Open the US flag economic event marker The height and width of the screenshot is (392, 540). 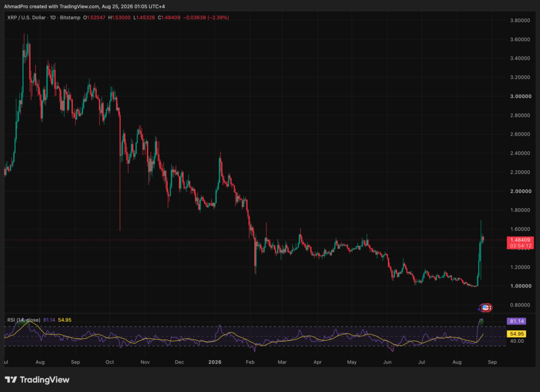(x=486, y=308)
